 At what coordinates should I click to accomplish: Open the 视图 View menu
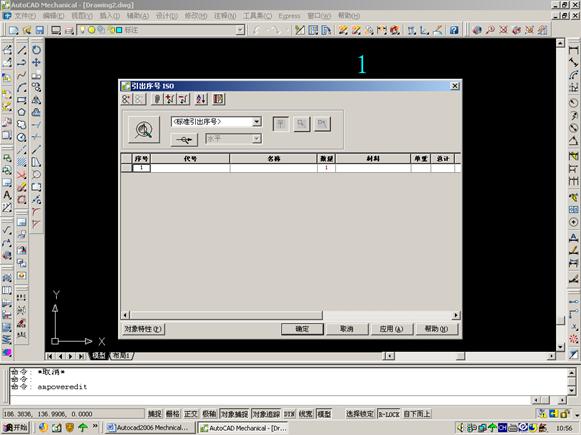(82, 16)
